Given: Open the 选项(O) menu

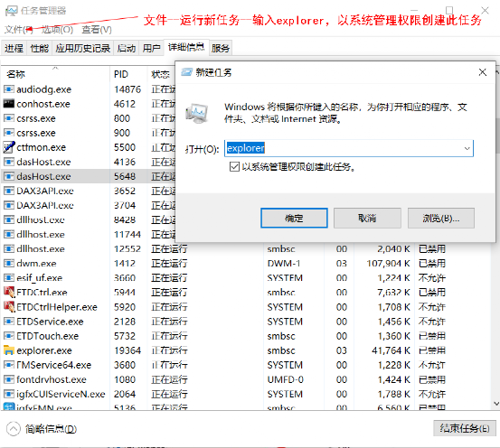Looking at the screenshot, I should (x=57, y=30).
